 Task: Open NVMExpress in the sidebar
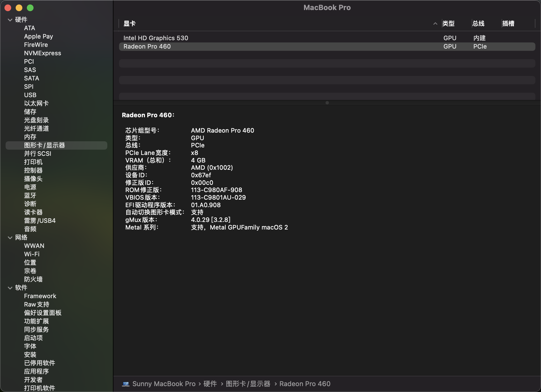click(x=42, y=53)
